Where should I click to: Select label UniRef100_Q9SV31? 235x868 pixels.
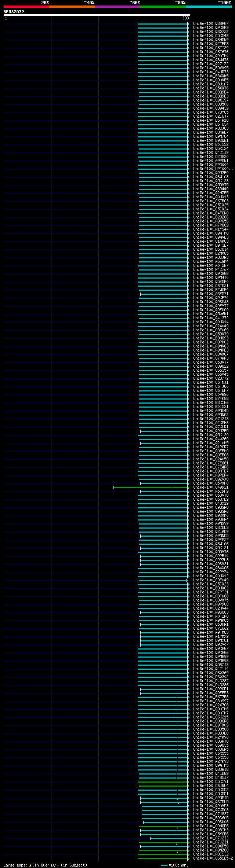[211, 564]
